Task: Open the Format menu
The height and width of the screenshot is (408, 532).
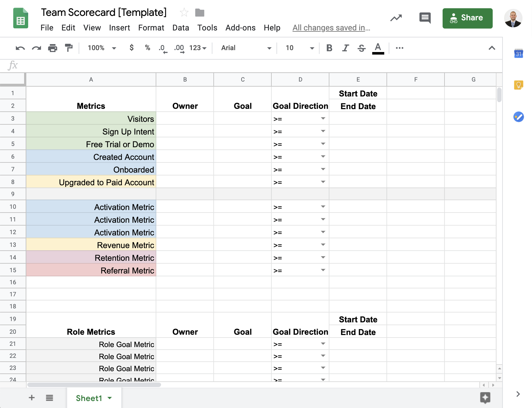Action: [151, 28]
